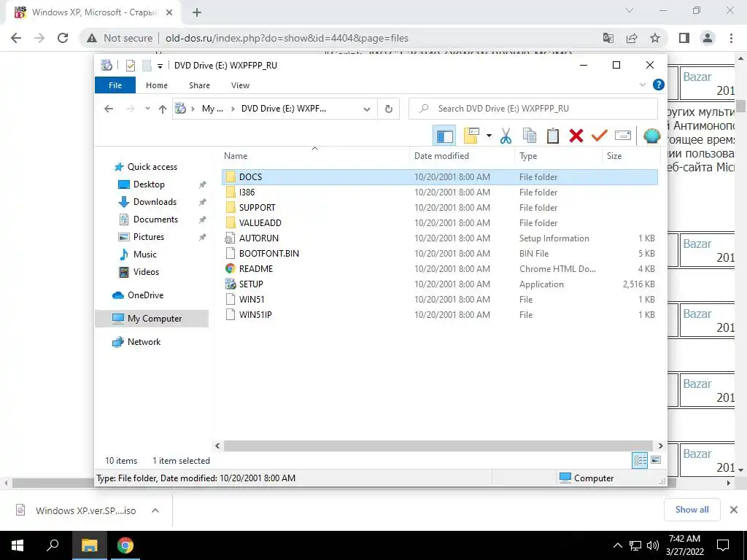Click the red X Delete icon
Viewport: 747px width, 560px height.
tap(576, 136)
